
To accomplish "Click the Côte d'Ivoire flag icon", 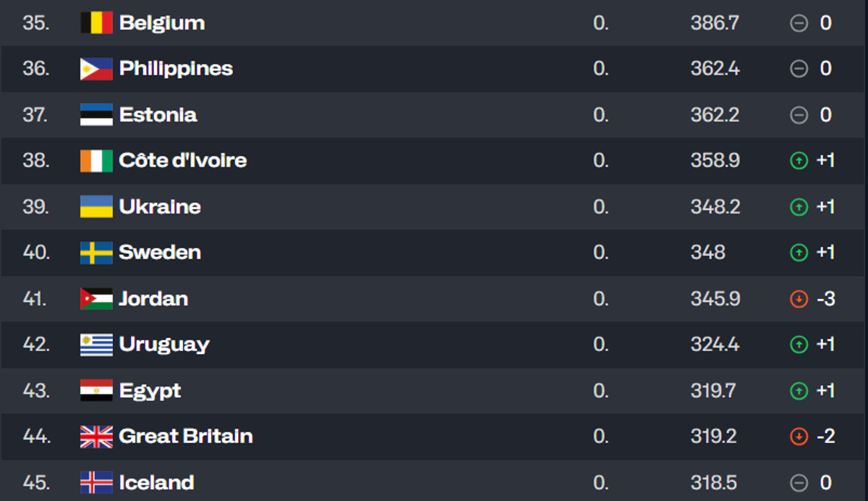I will [x=96, y=161].
